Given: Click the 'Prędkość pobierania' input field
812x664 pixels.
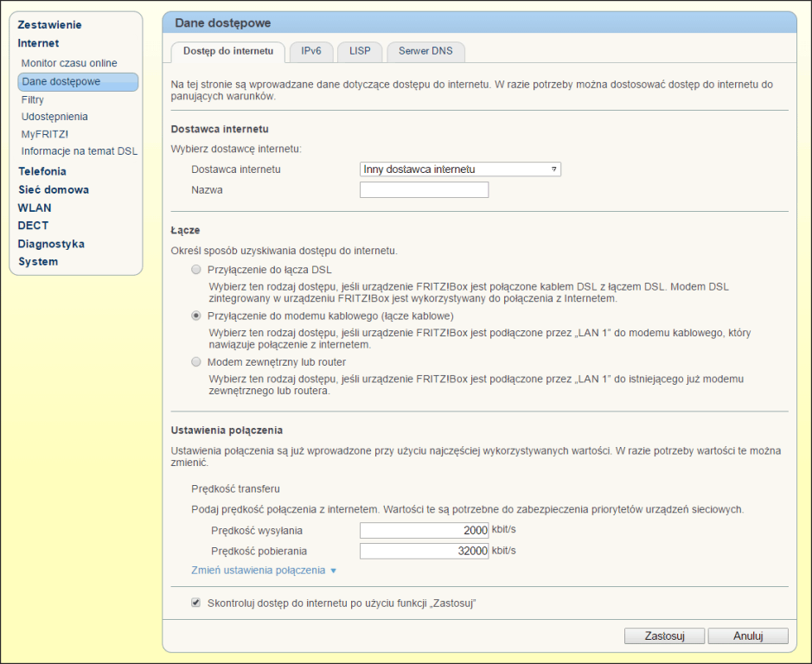Looking at the screenshot, I should pyautogui.click(x=424, y=551).
